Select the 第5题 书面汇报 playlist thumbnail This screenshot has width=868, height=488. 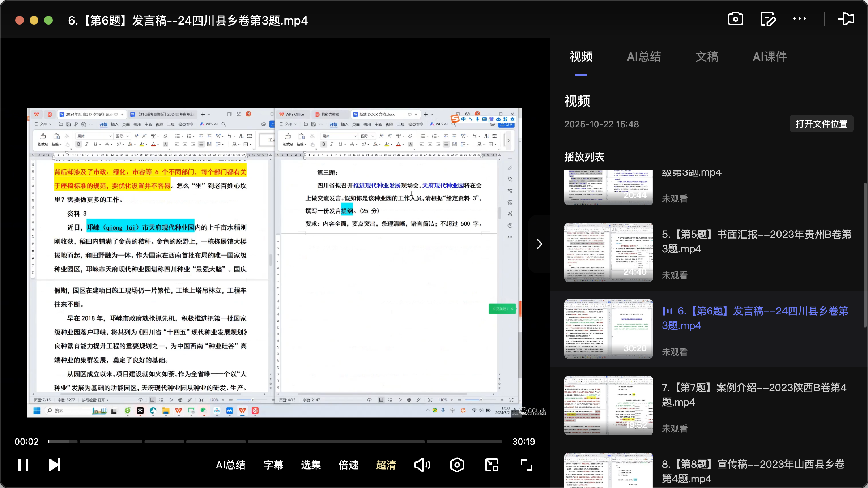coord(608,252)
